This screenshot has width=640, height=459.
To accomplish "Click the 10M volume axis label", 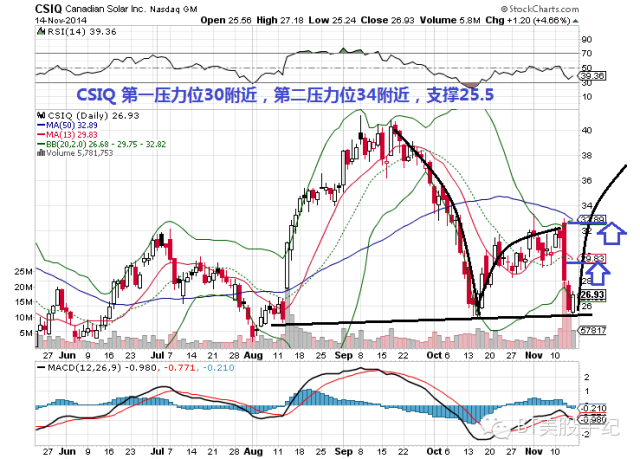I will [x=24, y=317].
